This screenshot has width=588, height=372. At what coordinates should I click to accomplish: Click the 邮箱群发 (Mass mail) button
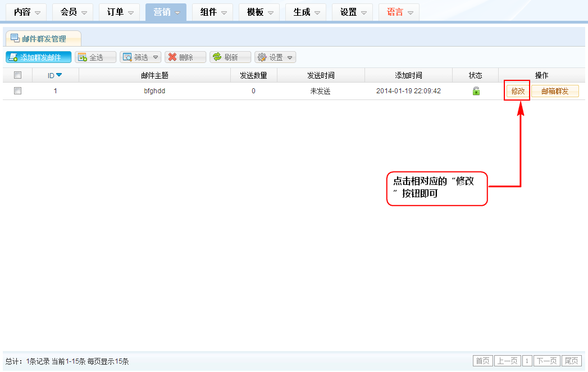coord(555,91)
